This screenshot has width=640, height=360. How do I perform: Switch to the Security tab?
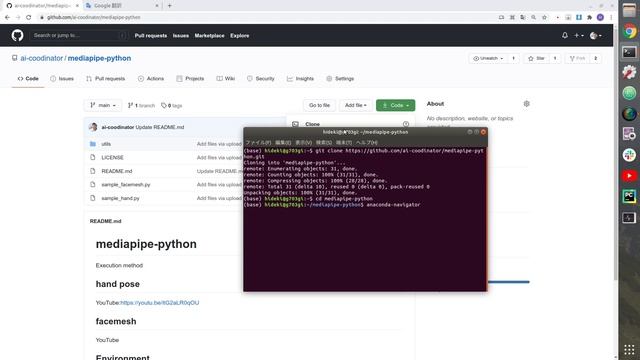260,78
